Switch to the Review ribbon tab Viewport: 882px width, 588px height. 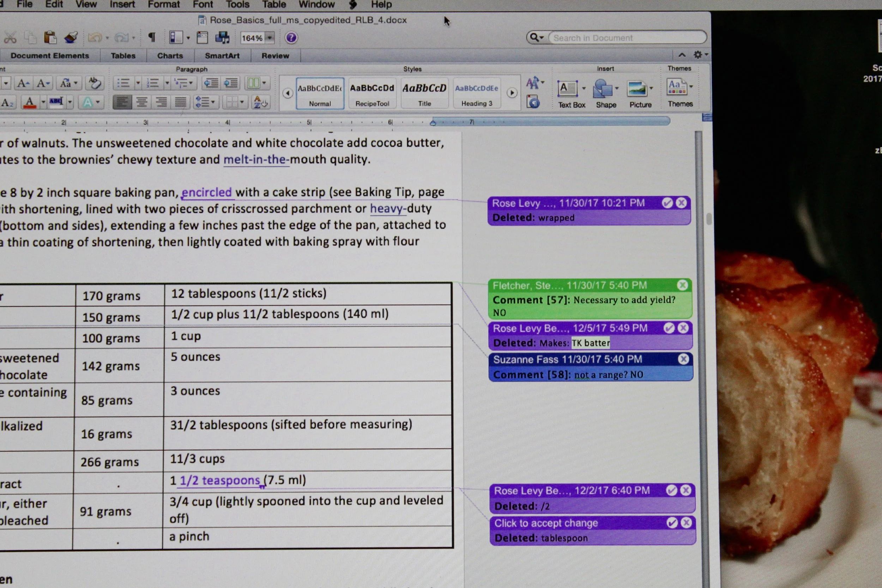click(275, 55)
